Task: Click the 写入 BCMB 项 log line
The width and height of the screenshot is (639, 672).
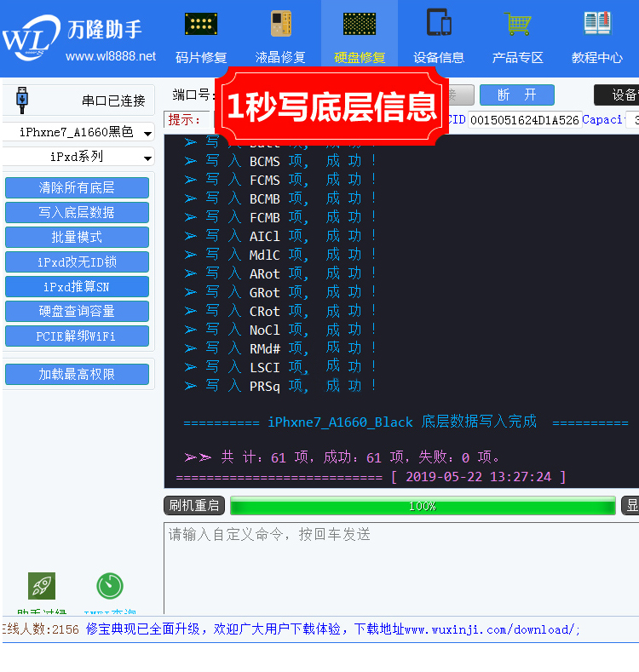Action: point(280,198)
